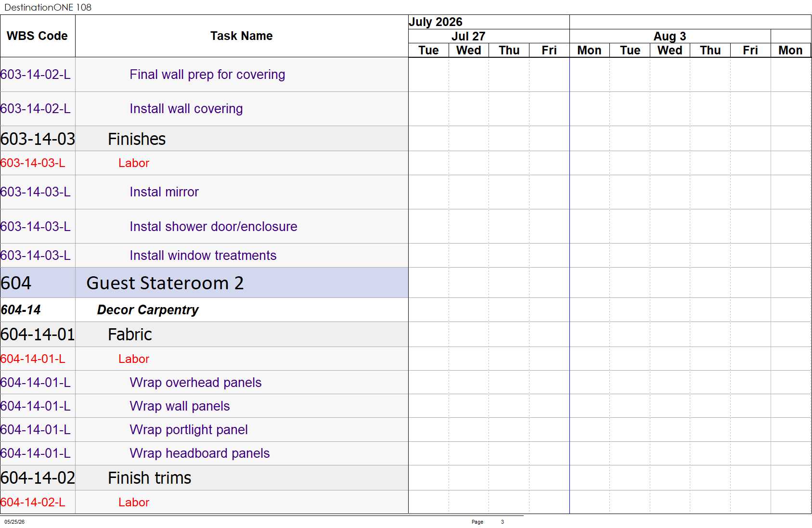The width and height of the screenshot is (812, 528).
Task: Click WBS code 603-14-03
Action: (38, 139)
